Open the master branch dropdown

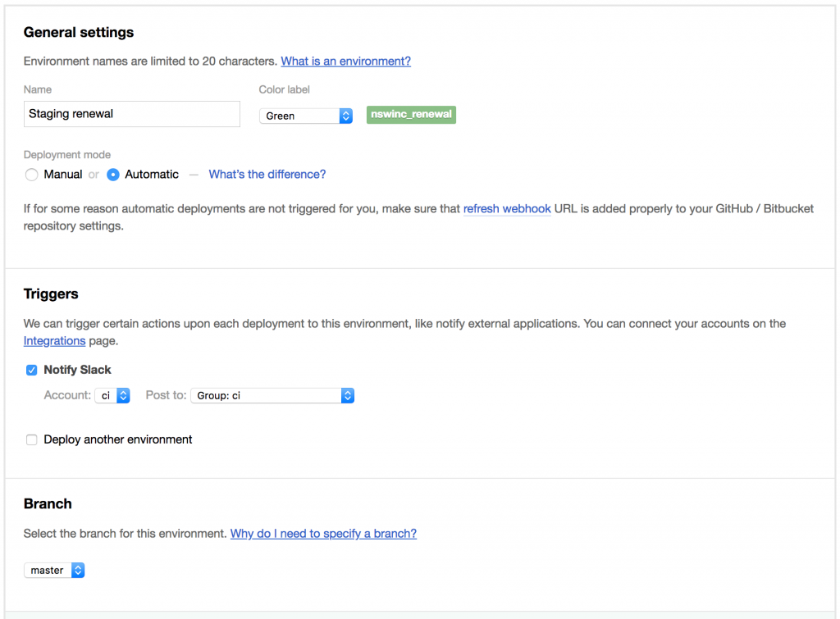[x=48, y=570]
